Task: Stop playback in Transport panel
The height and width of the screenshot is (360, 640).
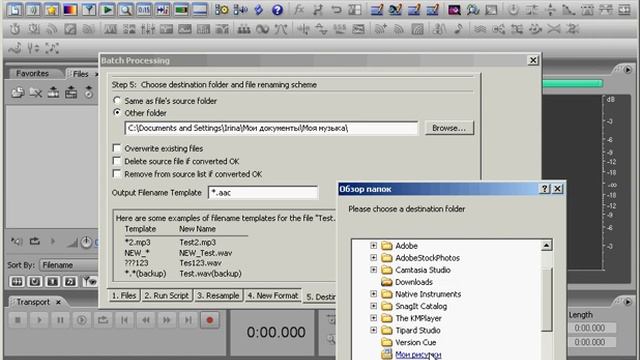Action: point(18,320)
